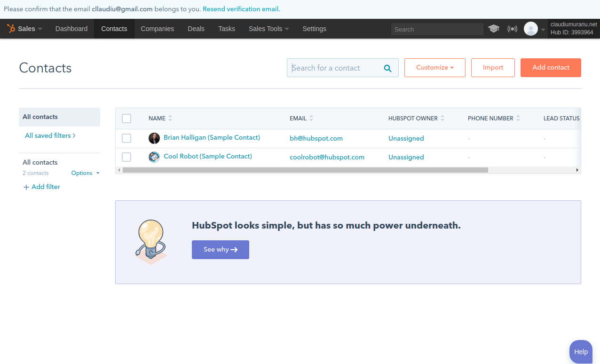Click the Import button
600x364 pixels.
pyautogui.click(x=493, y=68)
